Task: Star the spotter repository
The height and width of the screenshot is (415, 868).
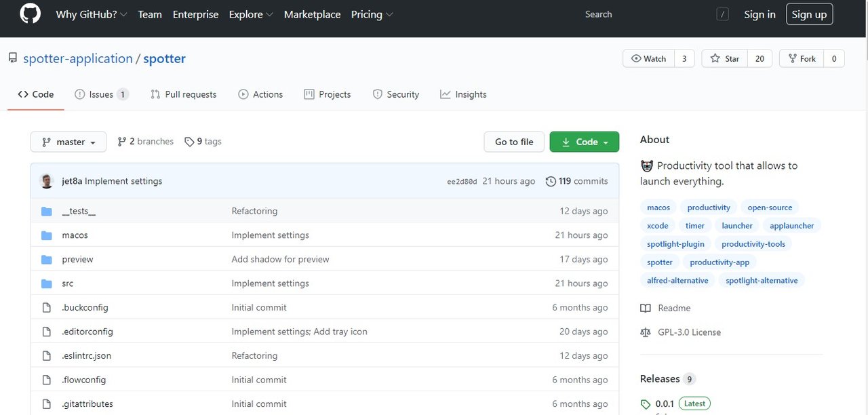Action: (x=724, y=58)
